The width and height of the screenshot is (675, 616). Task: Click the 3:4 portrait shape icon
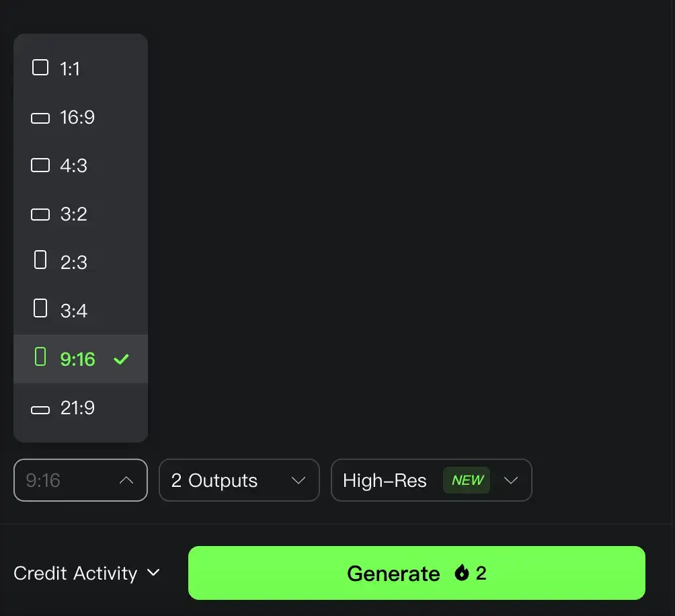40,308
